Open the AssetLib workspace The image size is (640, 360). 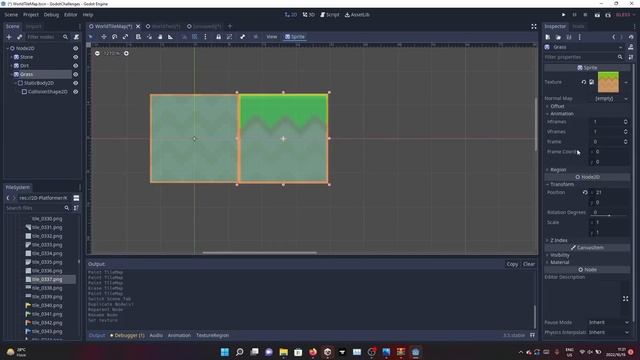pos(357,15)
